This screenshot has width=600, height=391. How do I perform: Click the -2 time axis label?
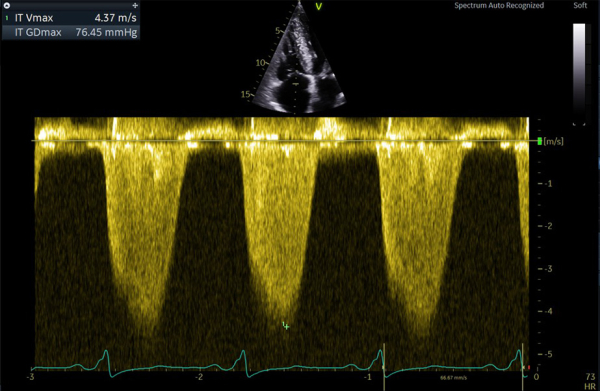[x=199, y=377]
